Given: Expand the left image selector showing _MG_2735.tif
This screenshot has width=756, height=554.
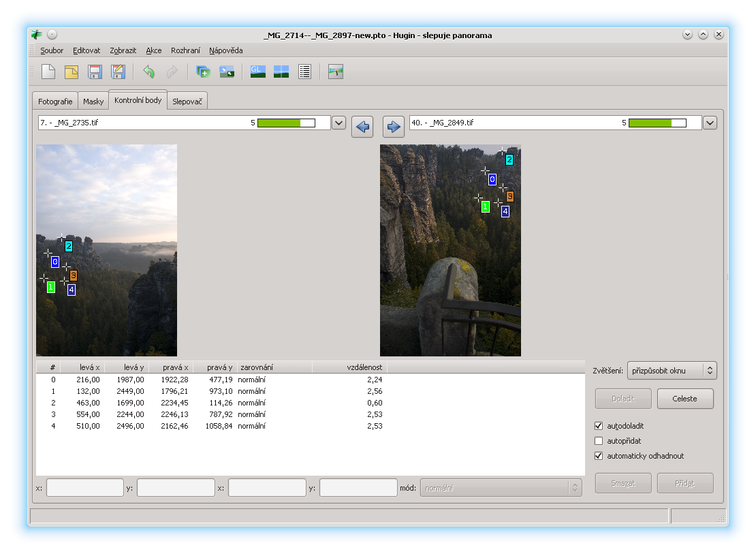Looking at the screenshot, I should tap(340, 123).
